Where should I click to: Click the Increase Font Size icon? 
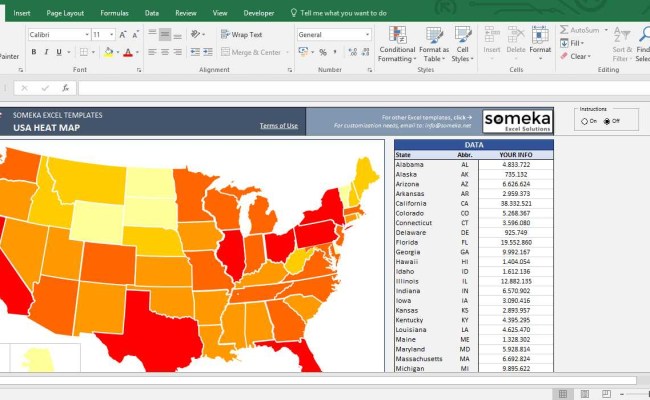click(123, 35)
